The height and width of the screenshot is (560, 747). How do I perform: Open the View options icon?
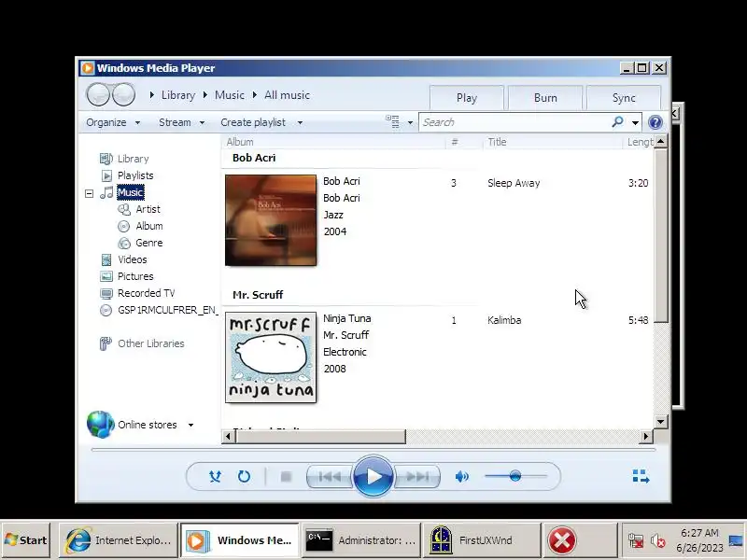coord(392,122)
